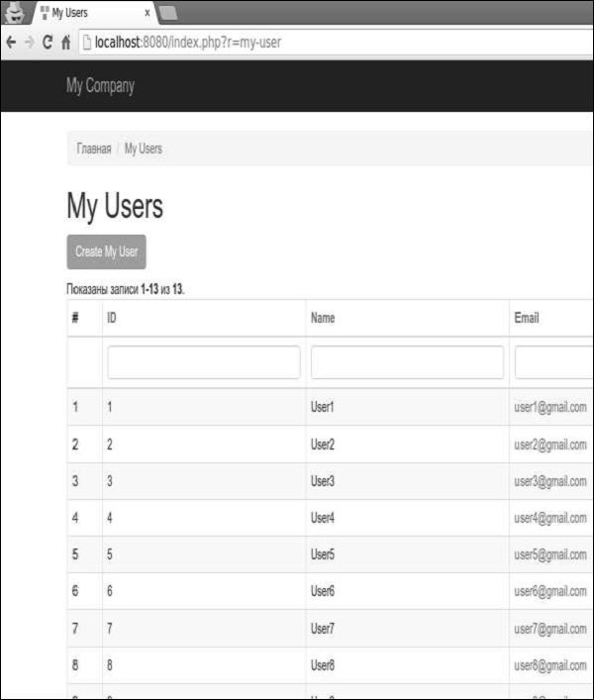Reload the page with refresh icon

coord(47,44)
